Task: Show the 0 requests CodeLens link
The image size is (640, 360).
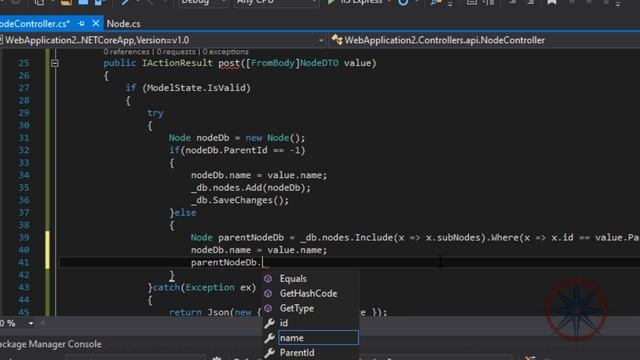Action: pos(176,52)
